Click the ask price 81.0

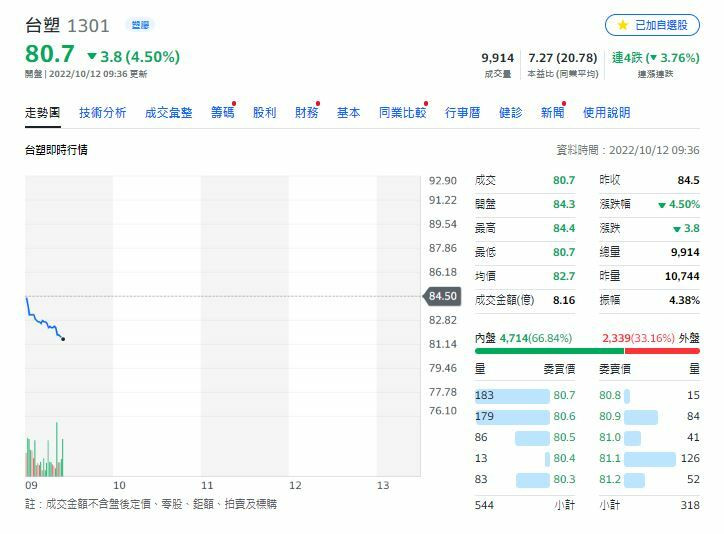point(610,437)
